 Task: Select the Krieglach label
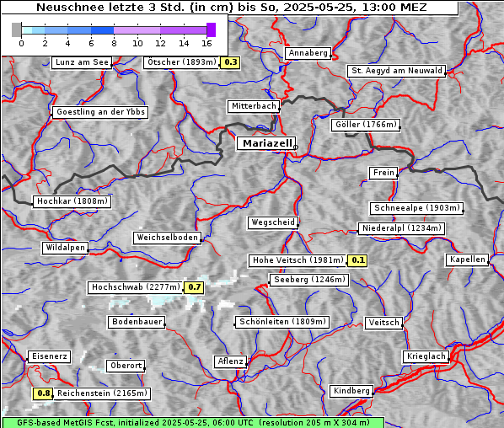click(426, 356)
